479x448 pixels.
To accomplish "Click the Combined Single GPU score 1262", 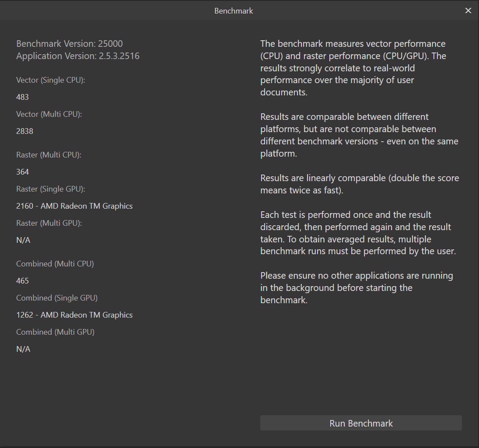I will [x=74, y=315].
